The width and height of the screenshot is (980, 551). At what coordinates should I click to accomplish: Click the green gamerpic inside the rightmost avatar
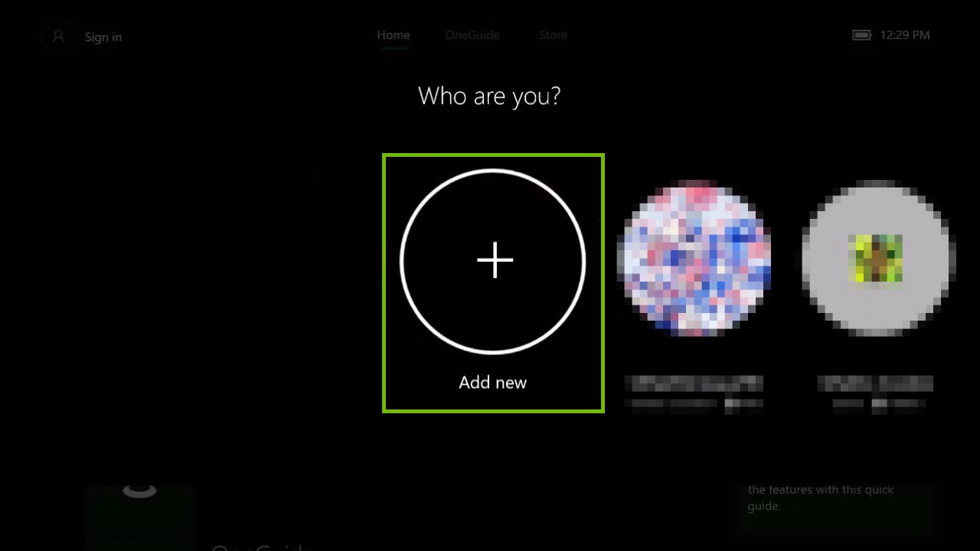[x=876, y=259]
